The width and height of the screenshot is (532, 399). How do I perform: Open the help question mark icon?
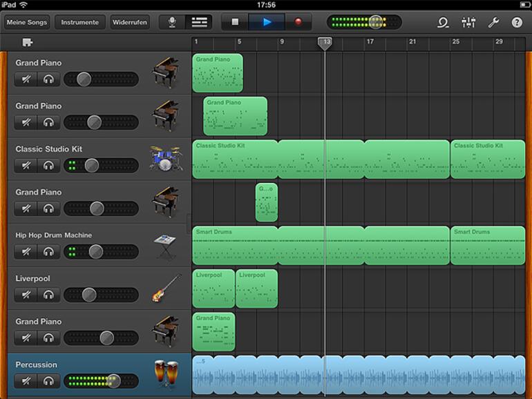click(x=517, y=22)
